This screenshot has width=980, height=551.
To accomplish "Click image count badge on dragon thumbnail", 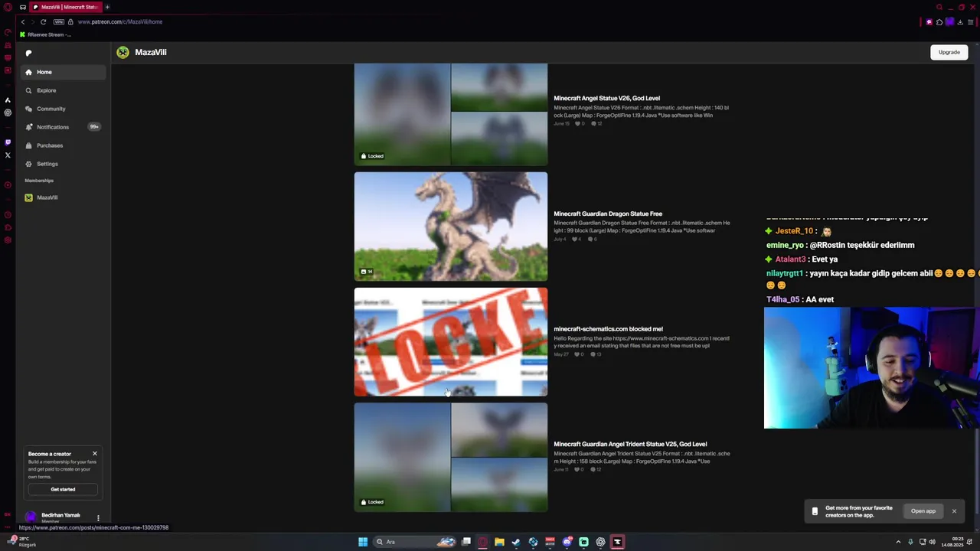I will point(367,272).
